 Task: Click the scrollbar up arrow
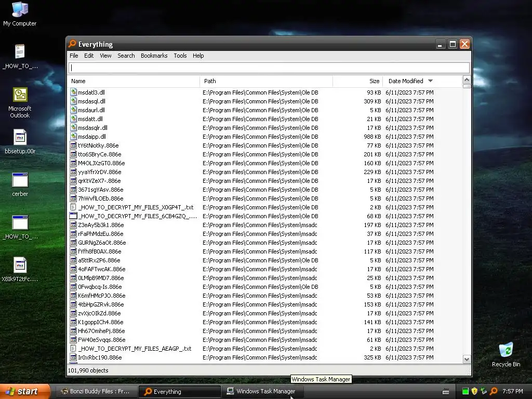[x=467, y=80]
